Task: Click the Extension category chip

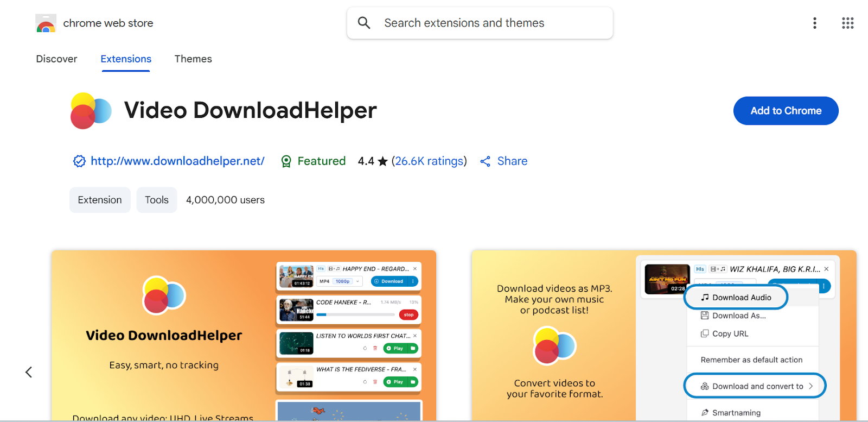Action: coord(100,200)
